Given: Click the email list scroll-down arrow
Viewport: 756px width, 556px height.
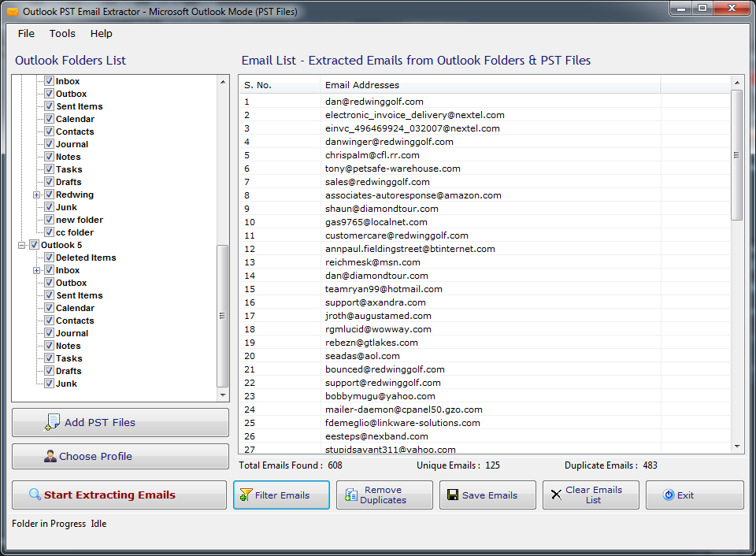Looking at the screenshot, I should pos(737,447).
